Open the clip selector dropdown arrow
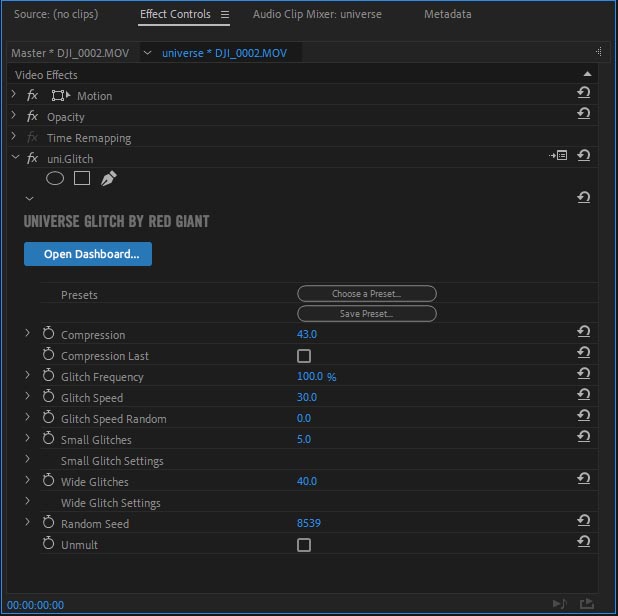618x616 pixels. click(x=147, y=52)
